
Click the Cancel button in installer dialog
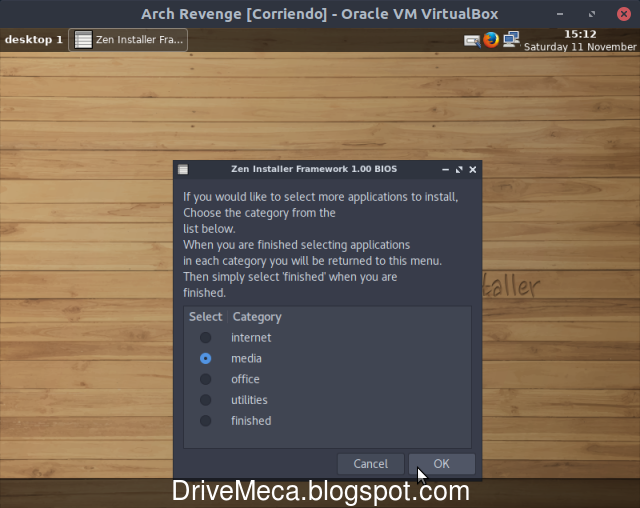[371, 464]
